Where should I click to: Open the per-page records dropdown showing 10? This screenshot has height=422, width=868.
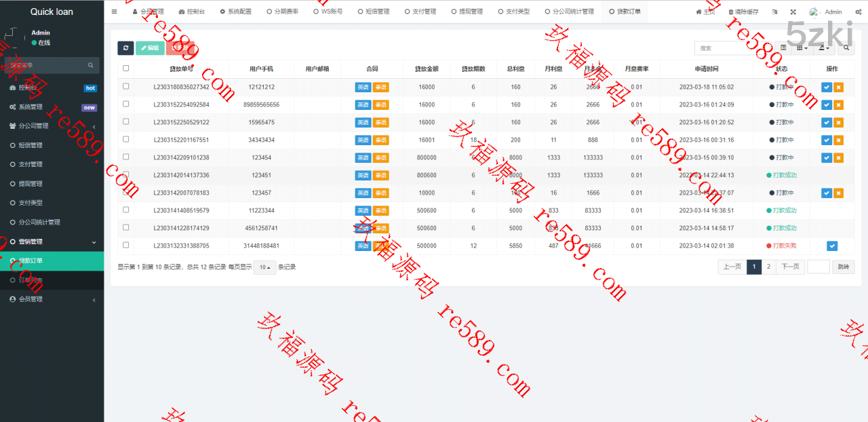click(x=264, y=267)
